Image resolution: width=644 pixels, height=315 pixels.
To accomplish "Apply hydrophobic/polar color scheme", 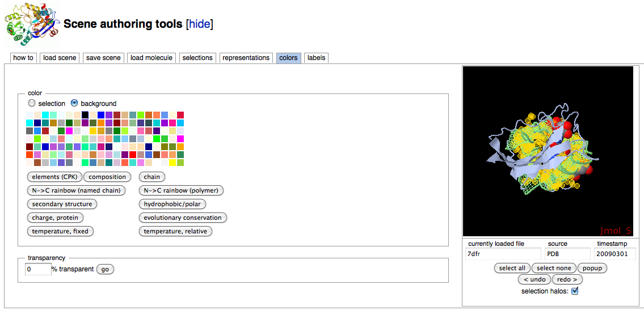I will (x=172, y=204).
